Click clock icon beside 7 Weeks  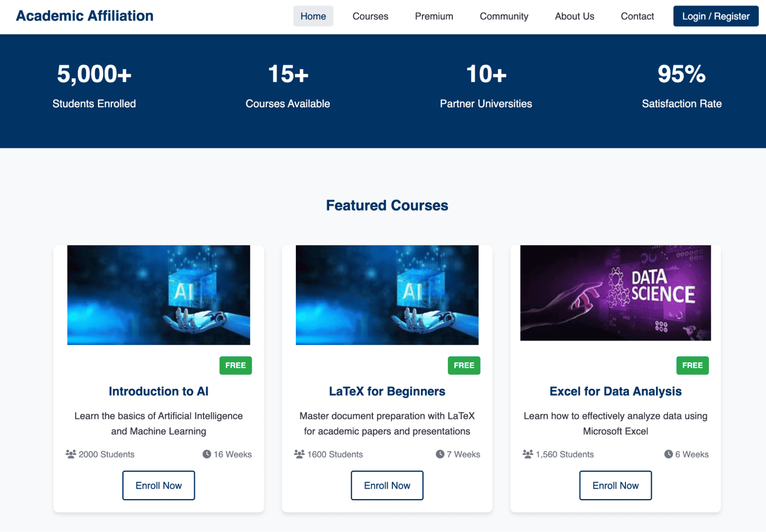pyautogui.click(x=440, y=454)
